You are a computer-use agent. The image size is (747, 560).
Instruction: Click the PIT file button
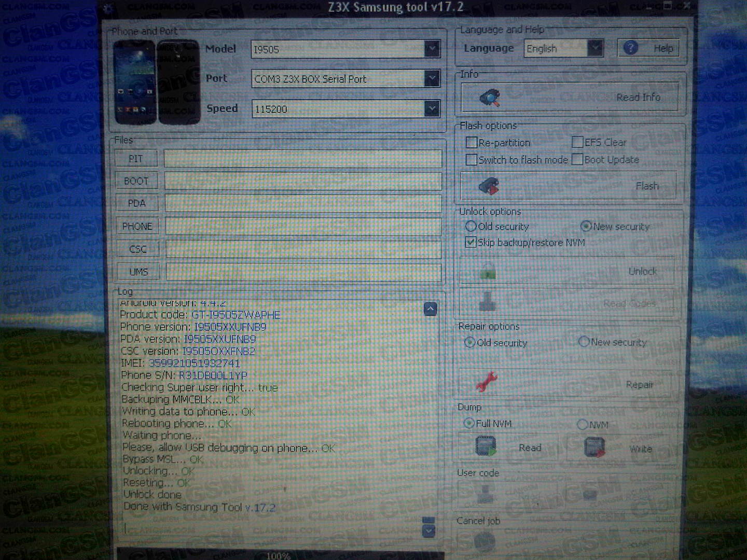[136, 159]
